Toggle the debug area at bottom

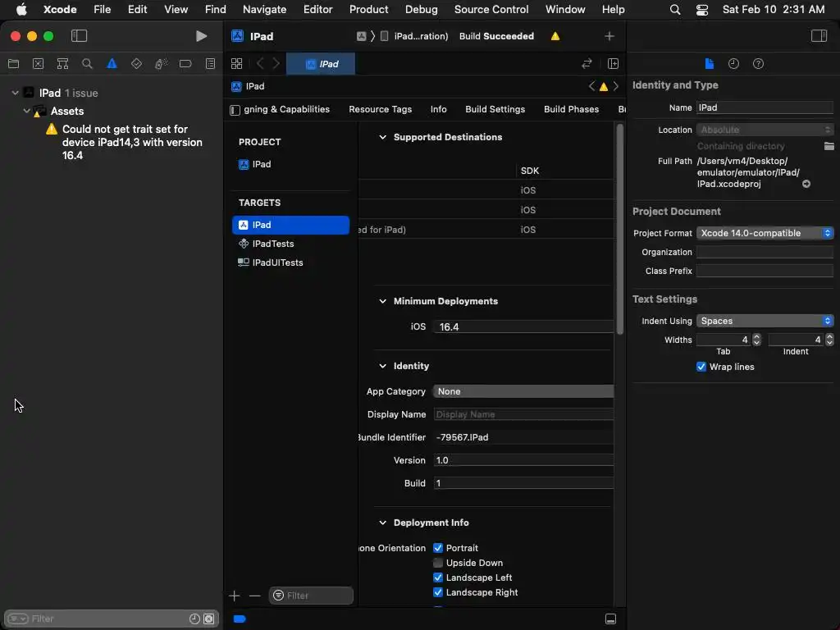(x=610, y=619)
